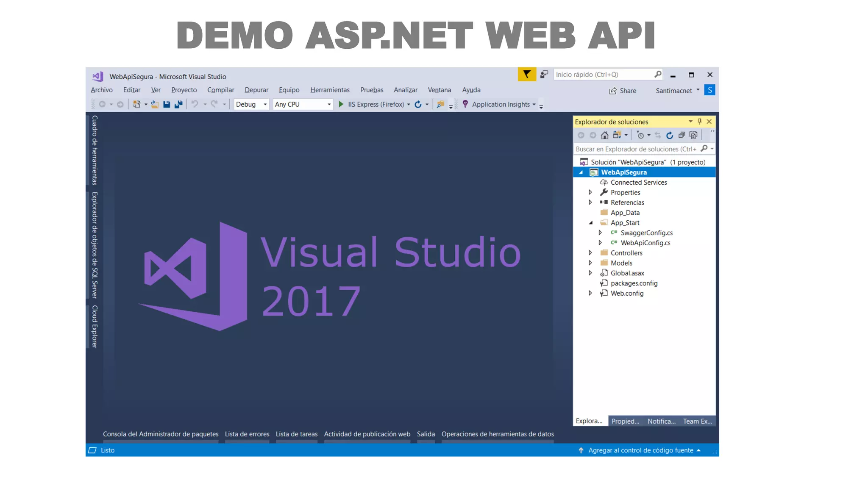Open the Lista de errores tab
Image resolution: width=868 pixels, height=488 pixels.
click(x=247, y=434)
